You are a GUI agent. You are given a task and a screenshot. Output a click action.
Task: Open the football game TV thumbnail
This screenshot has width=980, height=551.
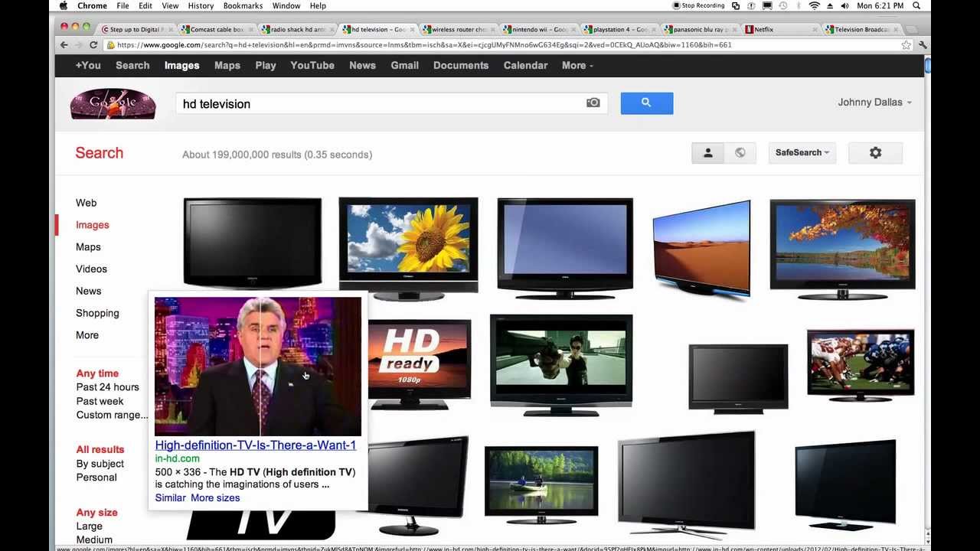pyautogui.click(x=861, y=364)
